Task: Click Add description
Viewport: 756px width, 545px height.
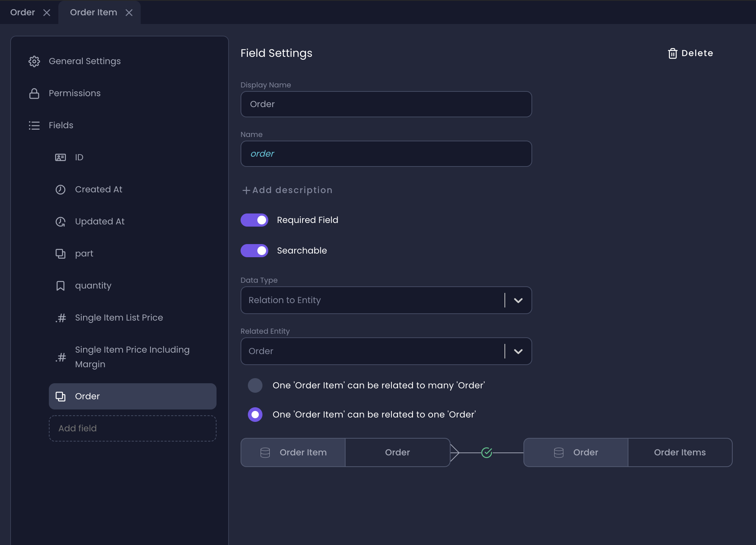Action: [287, 190]
